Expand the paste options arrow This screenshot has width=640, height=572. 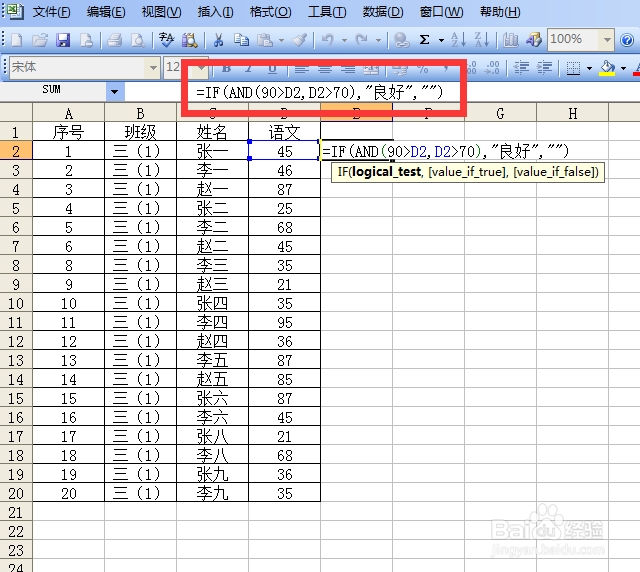point(281,40)
